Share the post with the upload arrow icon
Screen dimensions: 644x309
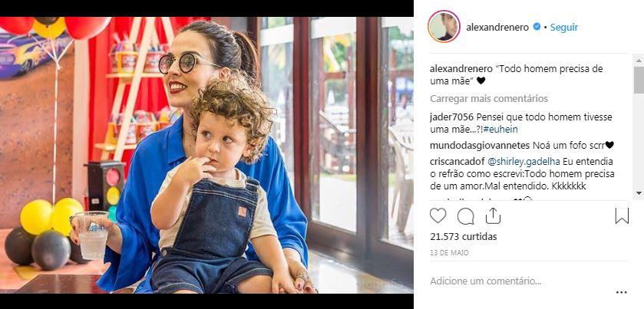(493, 215)
